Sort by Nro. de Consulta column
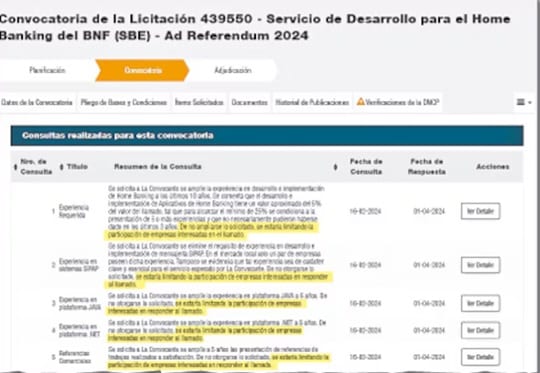This screenshot has width=540, height=373. [33, 167]
